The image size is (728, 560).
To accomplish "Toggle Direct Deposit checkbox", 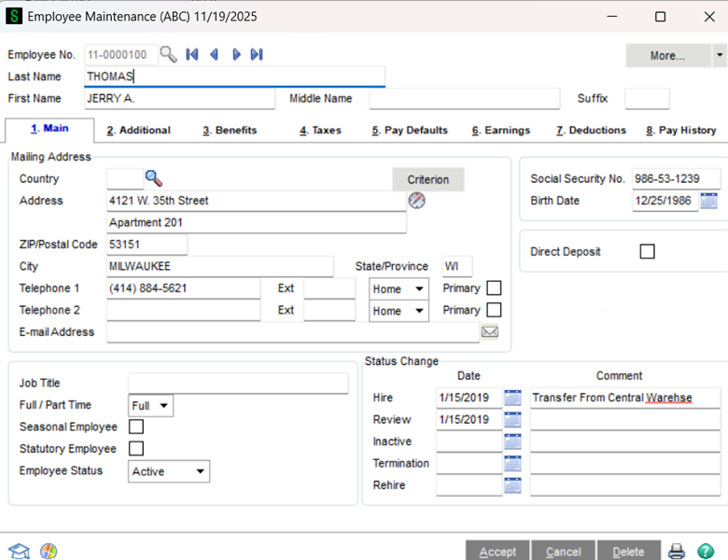I will [x=647, y=251].
